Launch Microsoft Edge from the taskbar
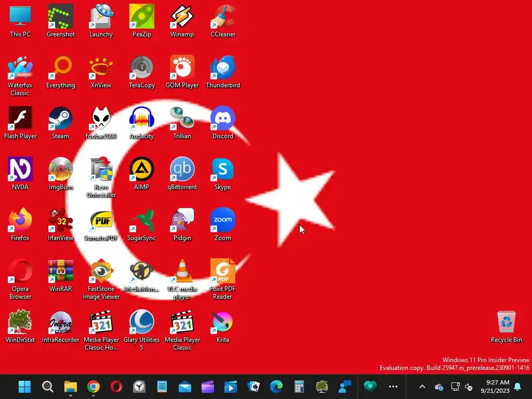 click(x=276, y=387)
